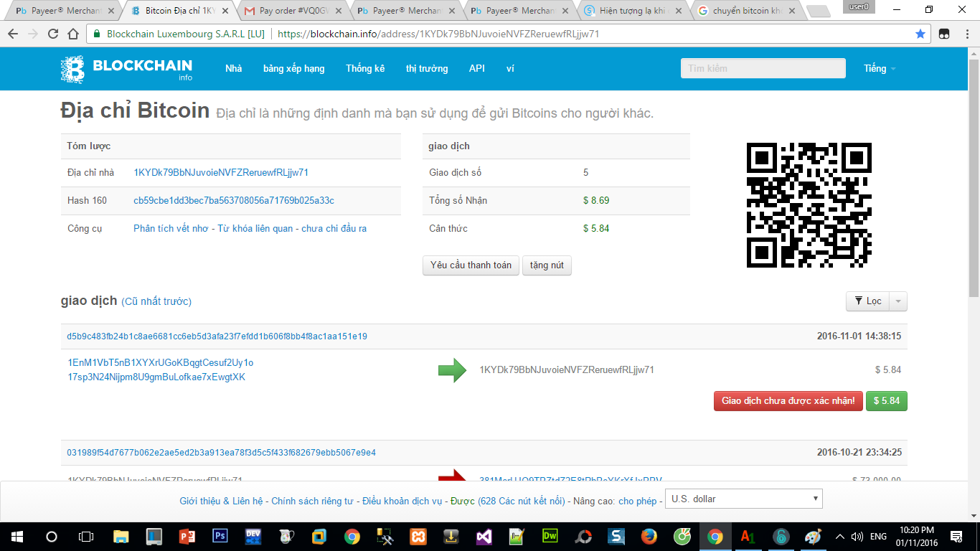The width and height of the screenshot is (980, 551).
Task: Open Dreamweaver from the taskbar
Action: pyautogui.click(x=550, y=537)
